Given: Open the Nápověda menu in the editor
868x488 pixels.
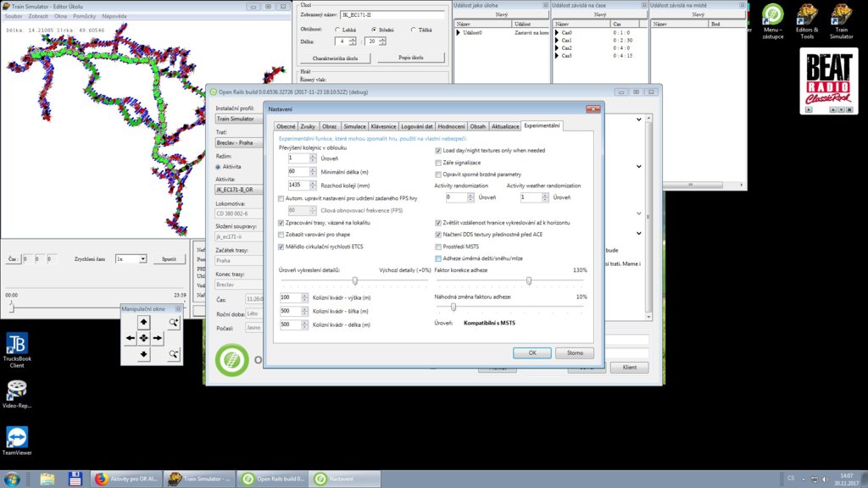Looking at the screenshot, I should click(114, 16).
